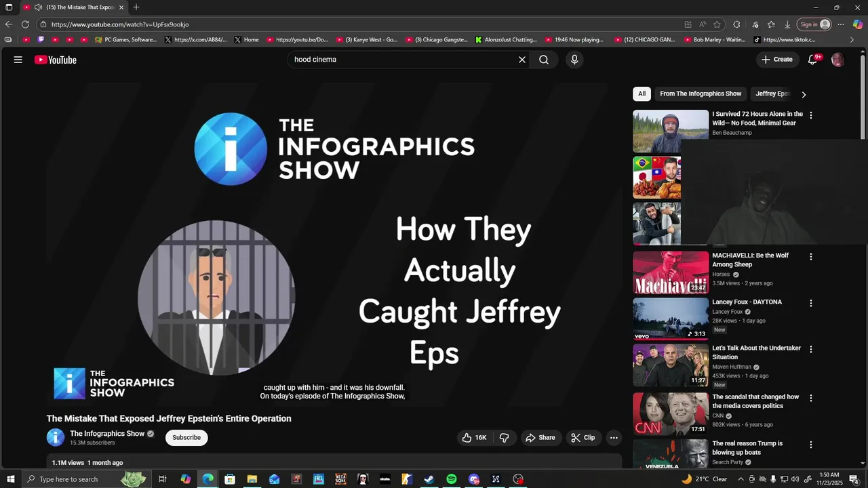
Task: Open Spotify from the taskbar
Action: point(452,479)
